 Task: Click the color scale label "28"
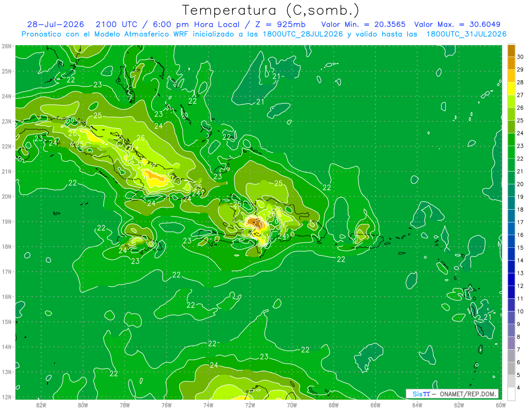[x=521, y=82]
